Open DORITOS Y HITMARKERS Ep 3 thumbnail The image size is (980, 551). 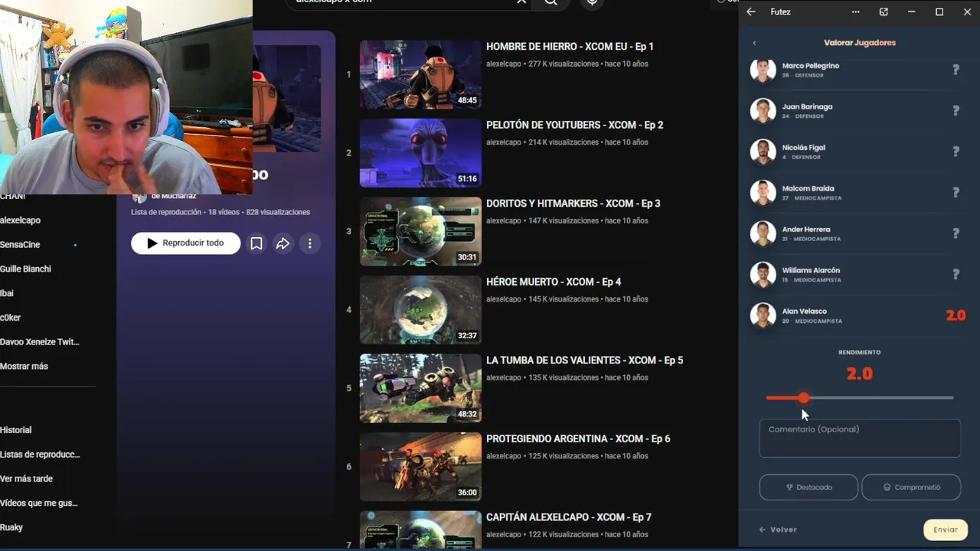click(x=420, y=231)
